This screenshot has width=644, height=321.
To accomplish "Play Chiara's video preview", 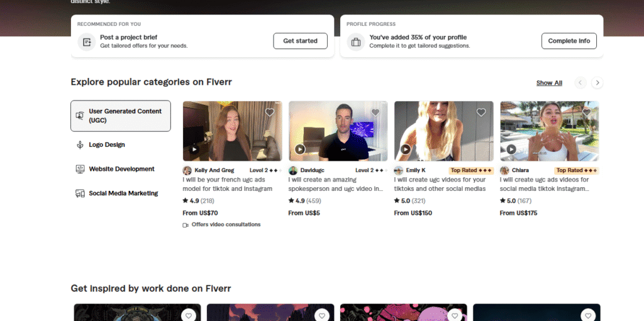I will point(511,150).
